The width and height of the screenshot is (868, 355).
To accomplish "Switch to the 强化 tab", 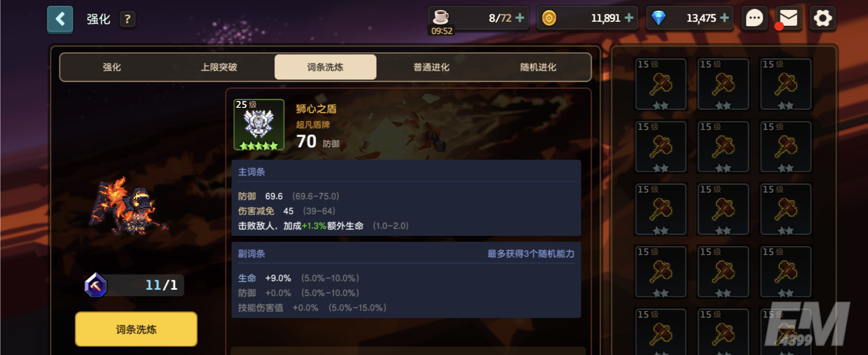I will coord(112,67).
